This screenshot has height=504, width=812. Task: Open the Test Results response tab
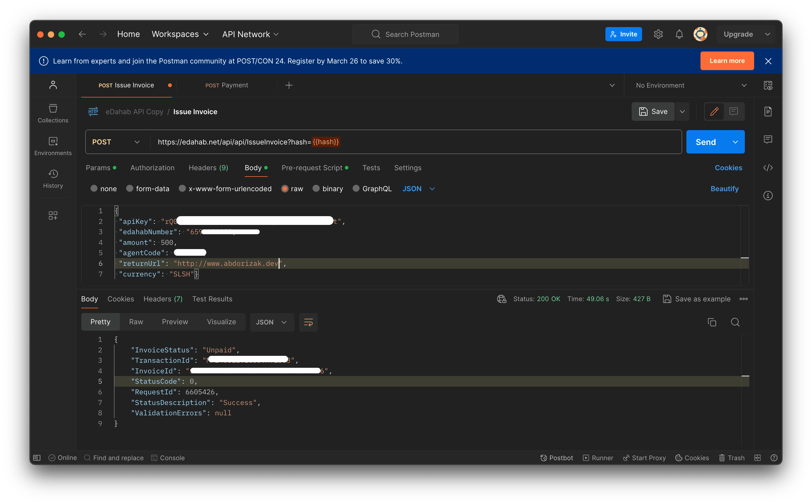coord(212,299)
